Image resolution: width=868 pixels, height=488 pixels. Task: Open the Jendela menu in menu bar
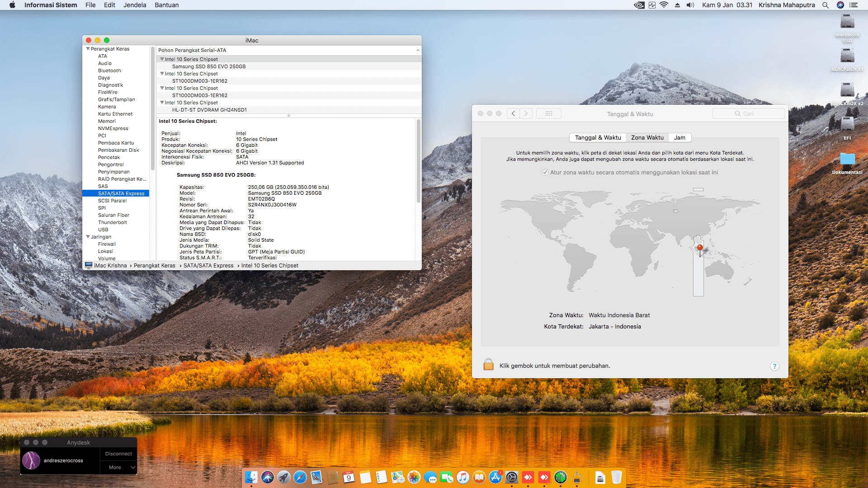tap(135, 5)
